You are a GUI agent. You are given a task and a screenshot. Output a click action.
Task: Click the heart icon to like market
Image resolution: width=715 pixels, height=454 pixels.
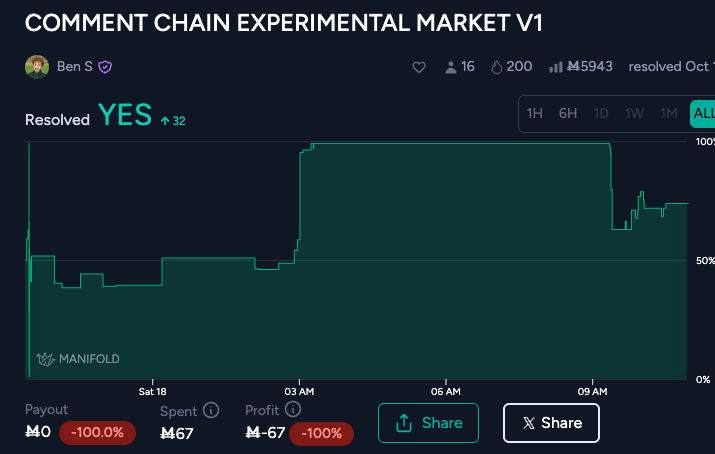420,67
